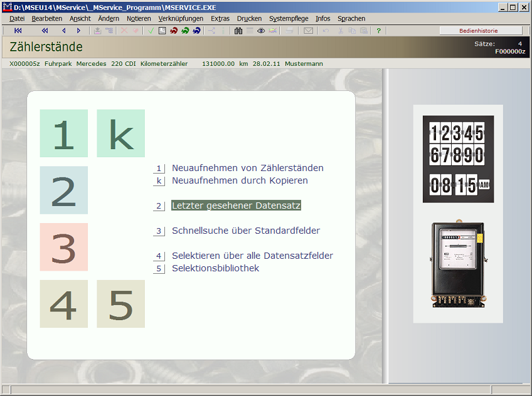Viewport: 532px width, 396px height.
Task: Click the green checkmark toolbar icon
Action: pyautogui.click(x=151, y=31)
